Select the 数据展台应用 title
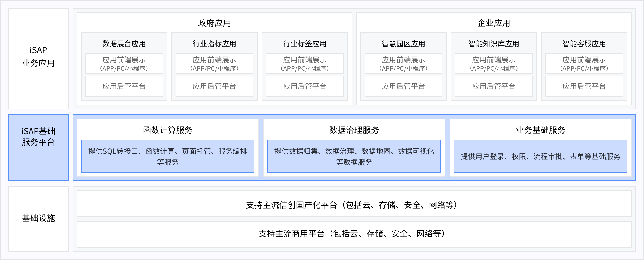 124,44
